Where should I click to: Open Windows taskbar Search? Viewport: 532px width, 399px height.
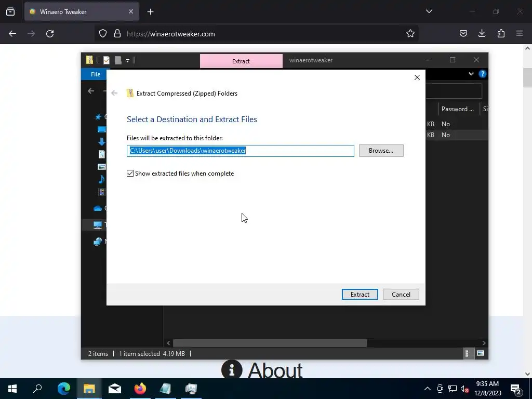point(37,389)
